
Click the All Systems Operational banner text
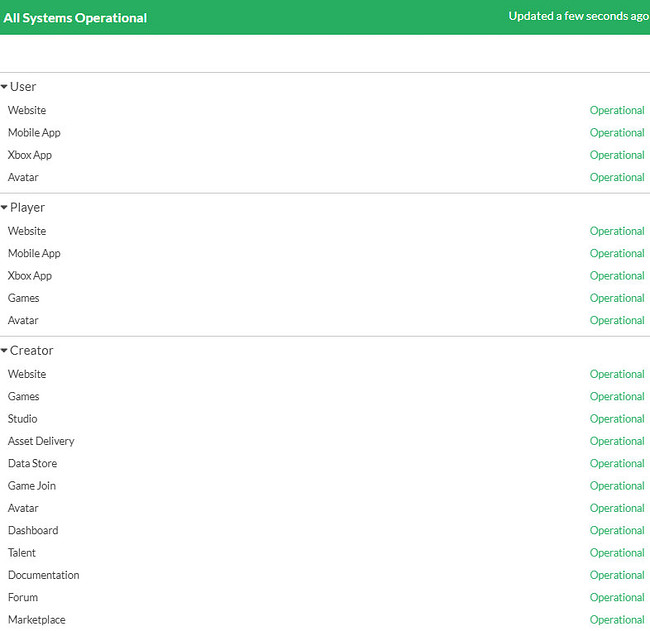click(75, 18)
